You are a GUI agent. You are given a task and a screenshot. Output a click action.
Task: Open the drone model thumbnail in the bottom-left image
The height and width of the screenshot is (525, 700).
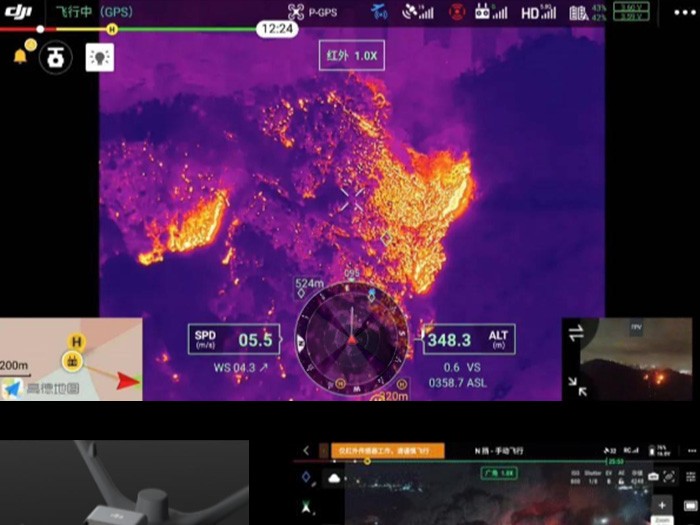(124, 483)
